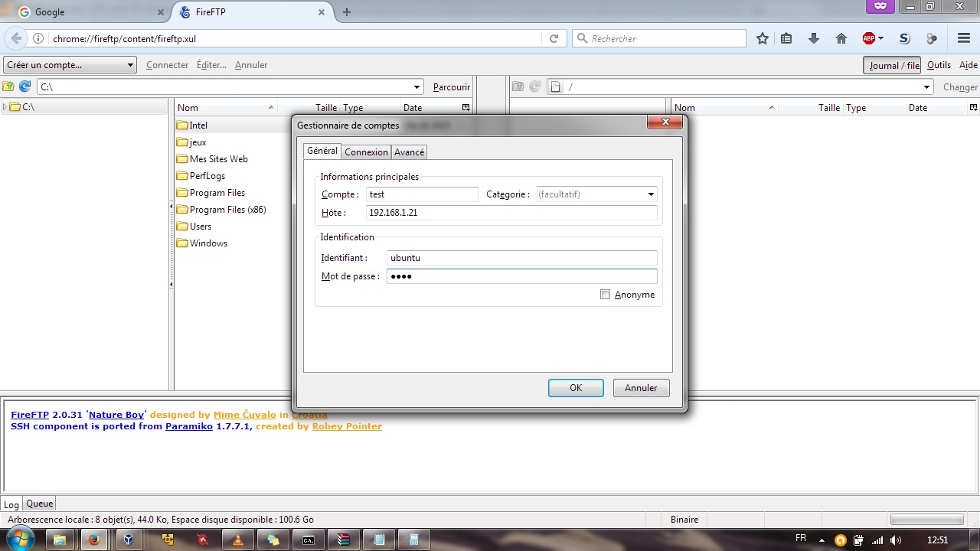Click the bookmark star icon
This screenshot has height=551, width=980.
pyautogui.click(x=763, y=38)
